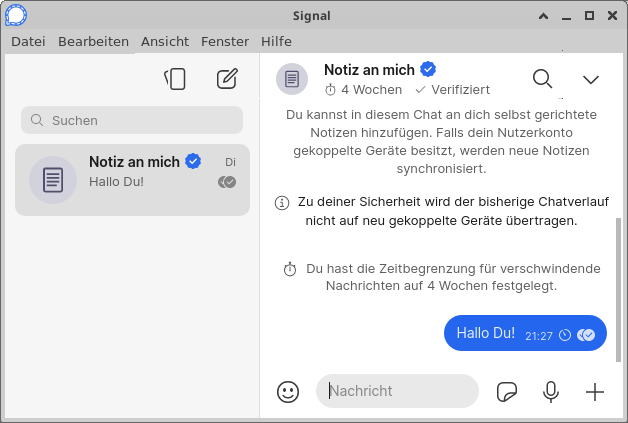
Task: Click the read status icon in message
Action: pyautogui.click(x=586, y=335)
